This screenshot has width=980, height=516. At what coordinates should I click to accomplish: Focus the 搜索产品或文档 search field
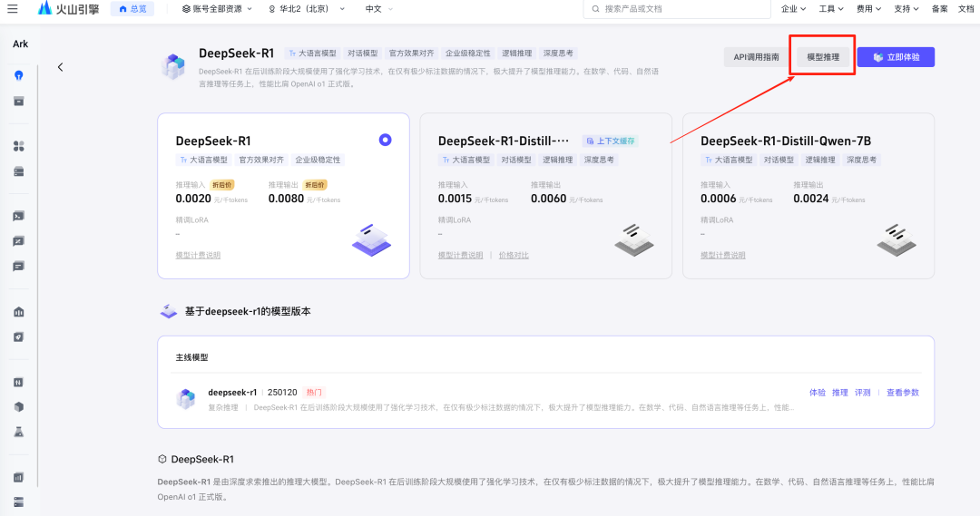(x=677, y=9)
